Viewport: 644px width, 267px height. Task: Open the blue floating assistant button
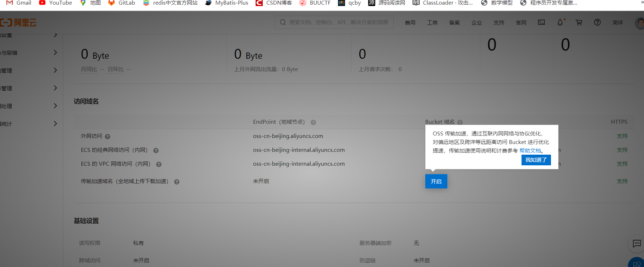pyautogui.click(x=637, y=263)
